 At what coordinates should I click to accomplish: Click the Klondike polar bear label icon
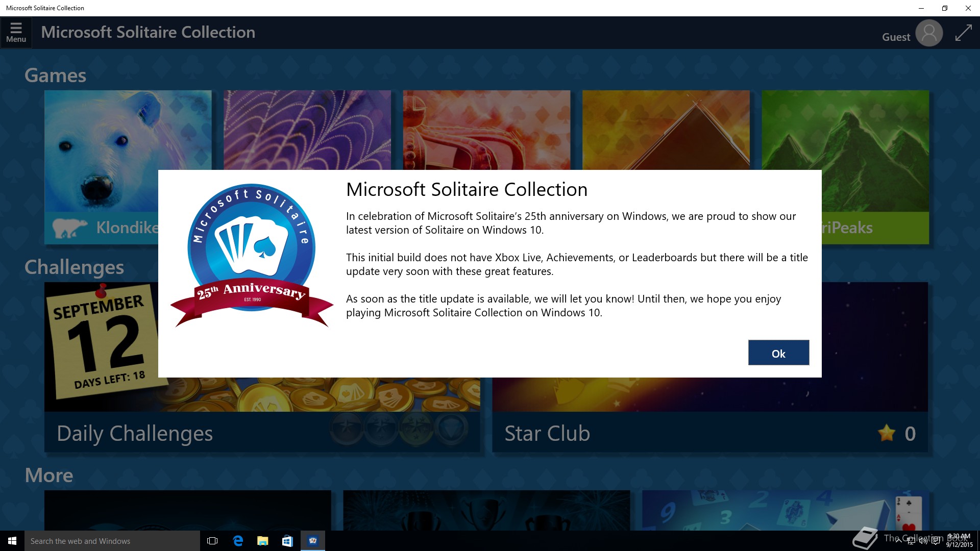[x=69, y=228]
